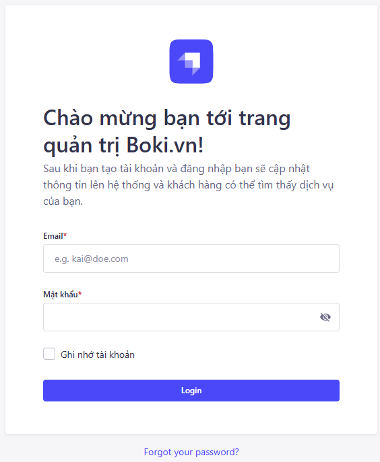This screenshot has height=462, width=380.
Task: Submit the form with the Login button
Action: coord(191,390)
